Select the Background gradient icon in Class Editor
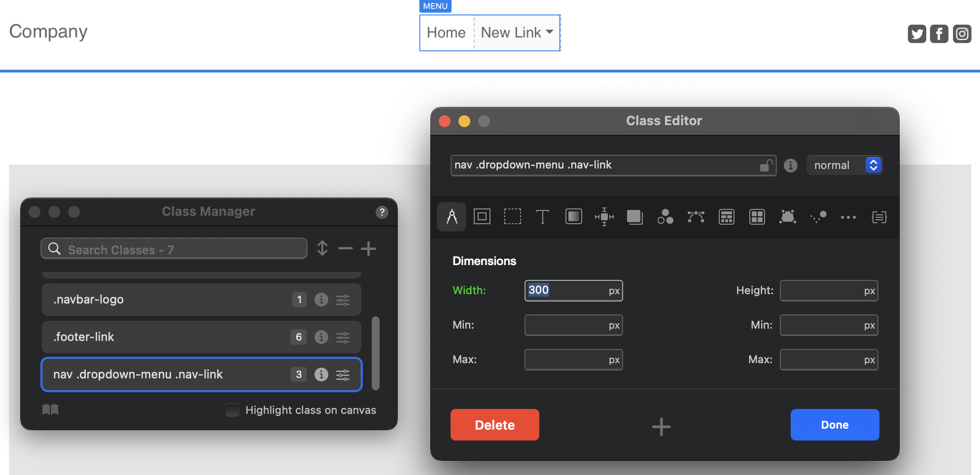This screenshot has width=980, height=475. coord(573,217)
